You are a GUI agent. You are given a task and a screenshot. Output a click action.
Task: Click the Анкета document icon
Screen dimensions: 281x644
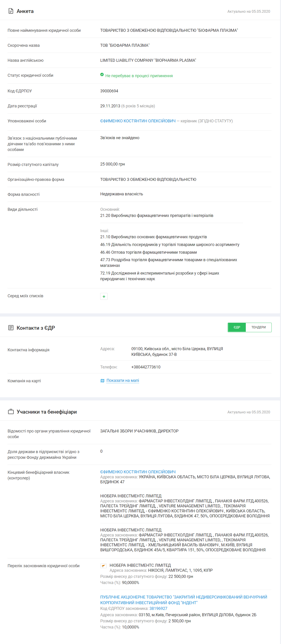click(x=11, y=11)
